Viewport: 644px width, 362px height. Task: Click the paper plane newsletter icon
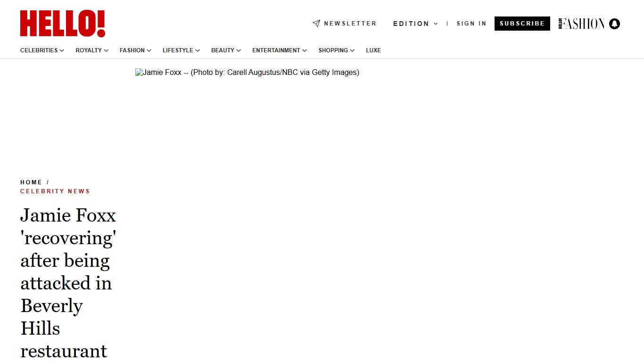(316, 24)
